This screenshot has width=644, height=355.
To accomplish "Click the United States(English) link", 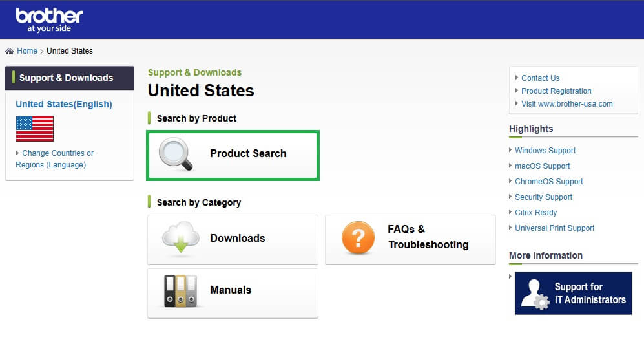I will pyautogui.click(x=64, y=104).
